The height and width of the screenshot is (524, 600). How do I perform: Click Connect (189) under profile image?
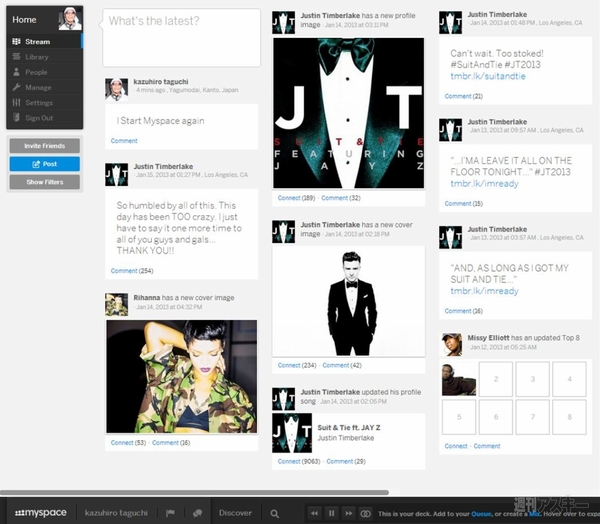click(296, 198)
